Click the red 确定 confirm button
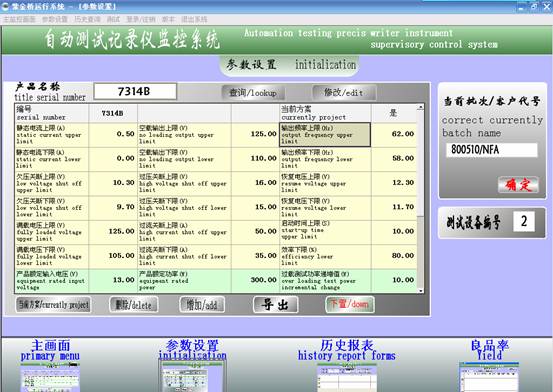 click(518, 185)
